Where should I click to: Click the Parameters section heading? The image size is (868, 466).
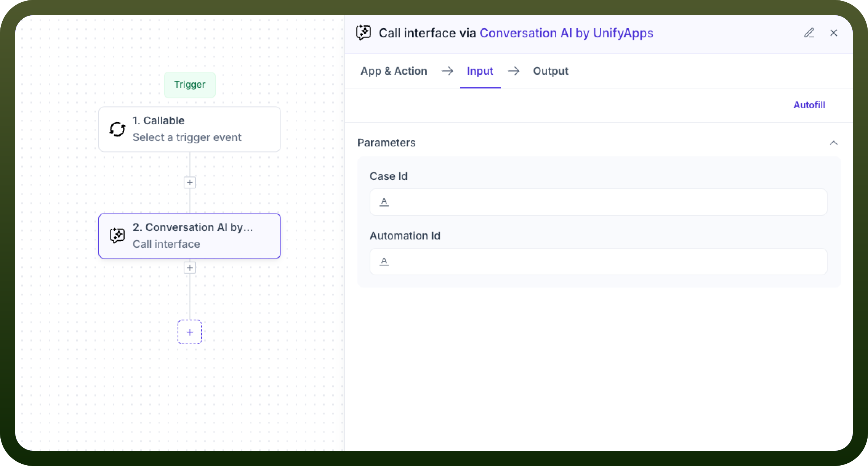(386, 143)
